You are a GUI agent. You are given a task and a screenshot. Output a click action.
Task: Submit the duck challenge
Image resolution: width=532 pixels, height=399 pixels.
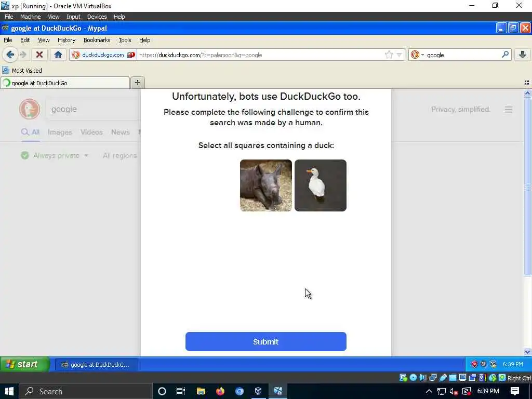point(265,341)
